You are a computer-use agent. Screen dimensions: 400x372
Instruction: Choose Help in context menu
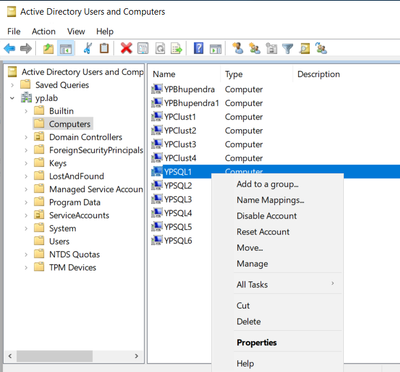point(277,363)
